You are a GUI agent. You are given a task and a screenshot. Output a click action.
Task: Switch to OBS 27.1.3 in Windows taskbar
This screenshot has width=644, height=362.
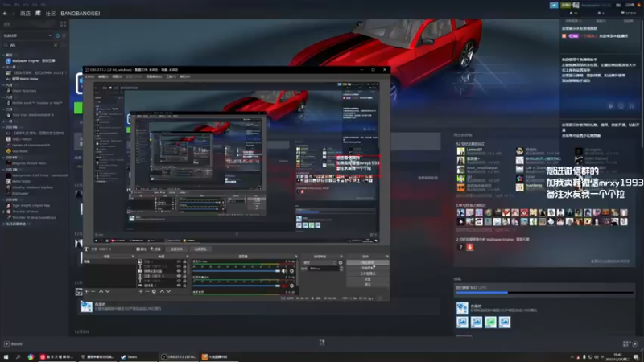coord(179,356)
